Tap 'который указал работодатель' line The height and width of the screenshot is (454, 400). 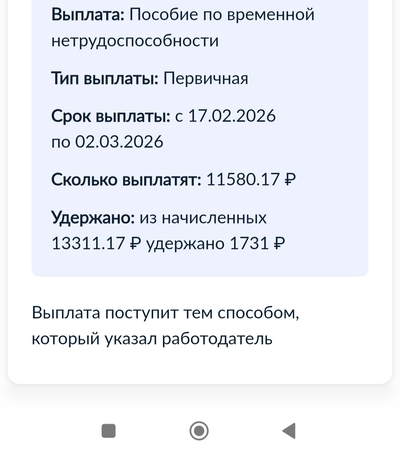point(152,339)
